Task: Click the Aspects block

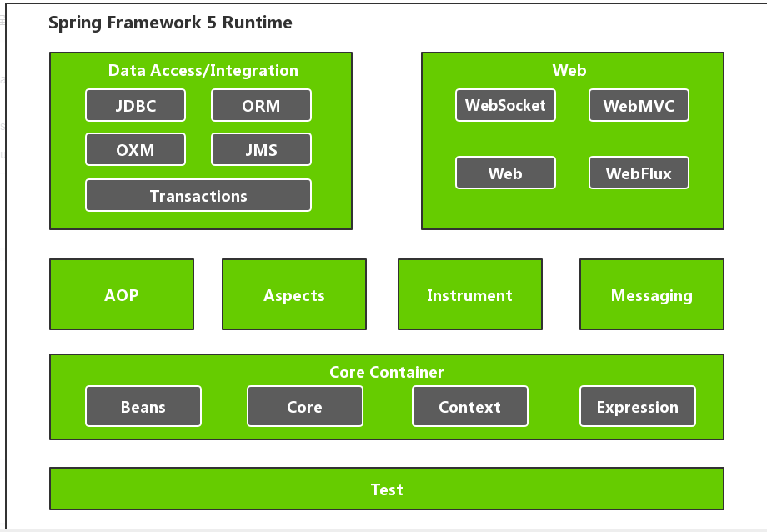Action: click(x=294, y=294)
